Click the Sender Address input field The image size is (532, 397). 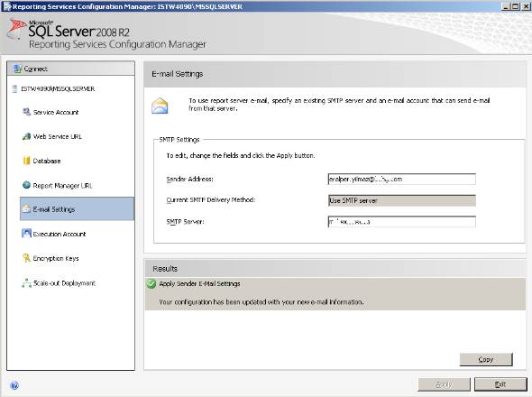[402, 179]
